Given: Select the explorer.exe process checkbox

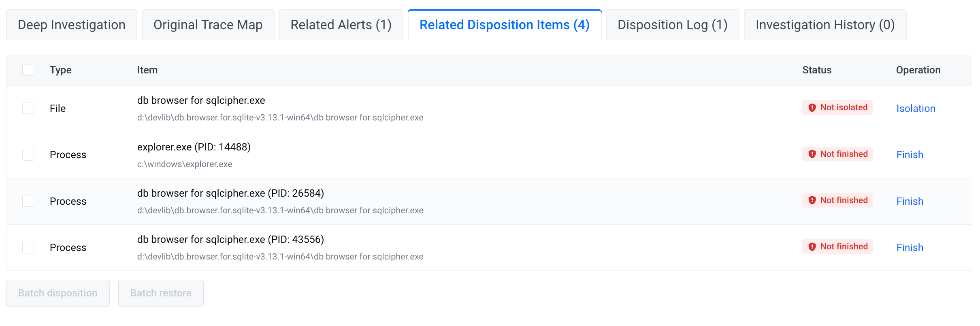Looking at the screenshot, I should point(28,154).
